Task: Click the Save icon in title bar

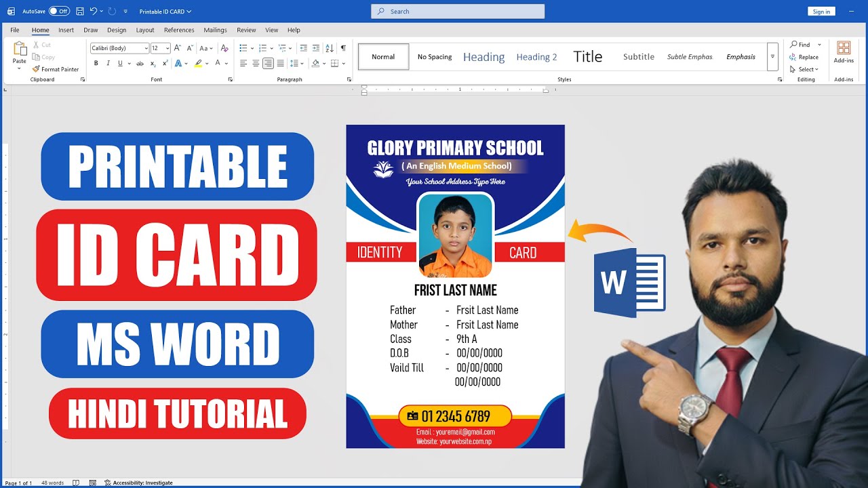Action: pyautogui.click(x=80, y=12)
